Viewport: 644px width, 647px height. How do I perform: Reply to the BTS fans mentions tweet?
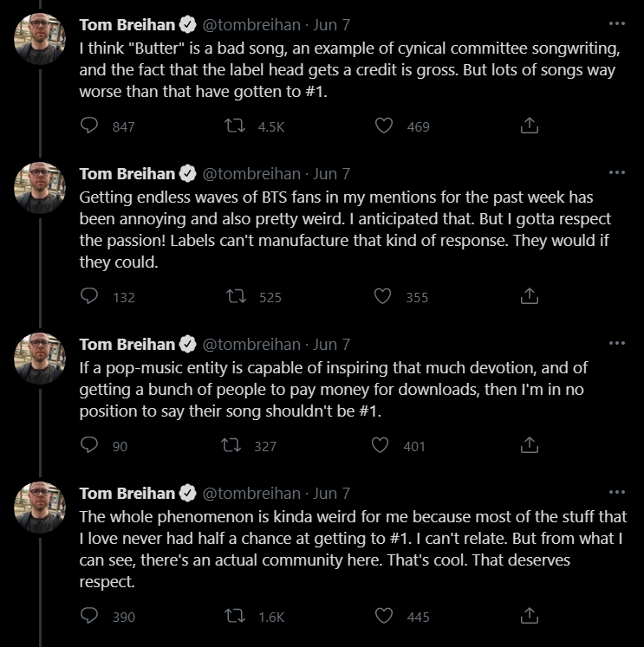click(89, 297)
